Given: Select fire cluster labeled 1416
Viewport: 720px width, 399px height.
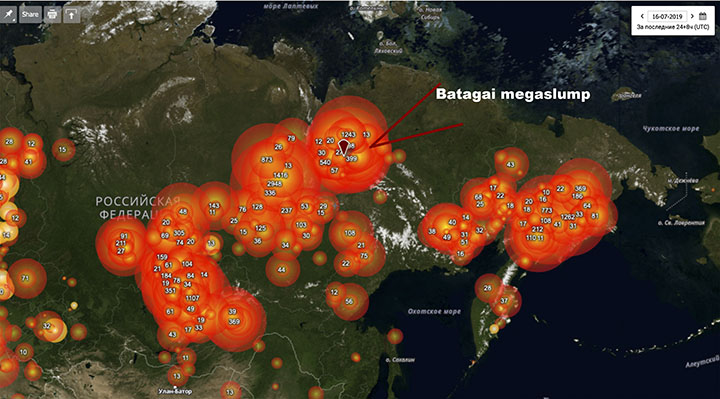Looking at the screenshot, I should coord(281,175).
